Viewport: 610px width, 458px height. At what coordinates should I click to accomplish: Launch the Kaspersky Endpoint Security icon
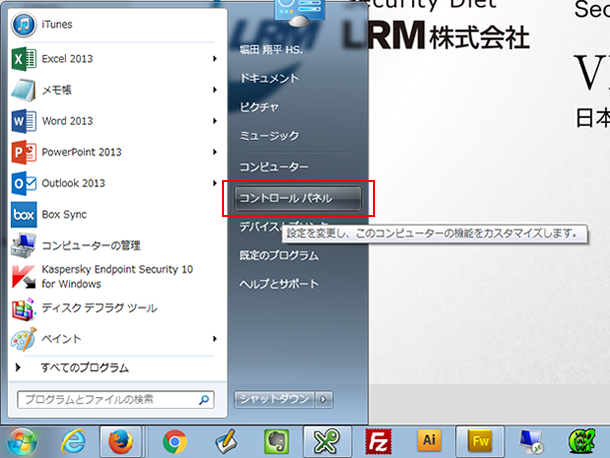[x=24, y=277]
